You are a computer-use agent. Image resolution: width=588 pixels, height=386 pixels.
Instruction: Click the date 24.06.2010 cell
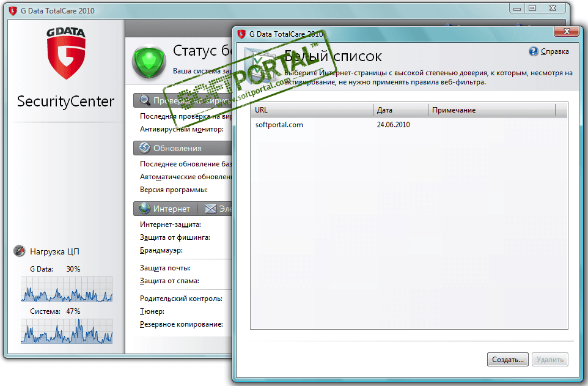point(394,125)
